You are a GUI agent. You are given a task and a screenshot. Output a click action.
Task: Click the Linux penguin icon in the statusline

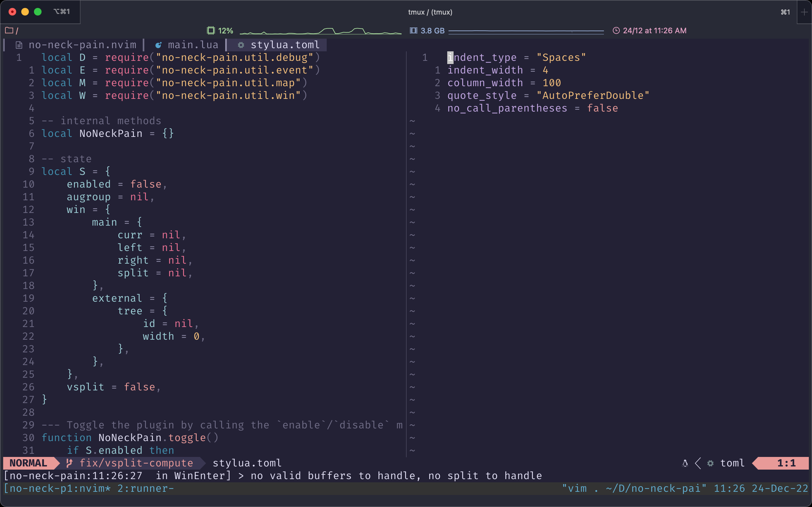(685, 463)
